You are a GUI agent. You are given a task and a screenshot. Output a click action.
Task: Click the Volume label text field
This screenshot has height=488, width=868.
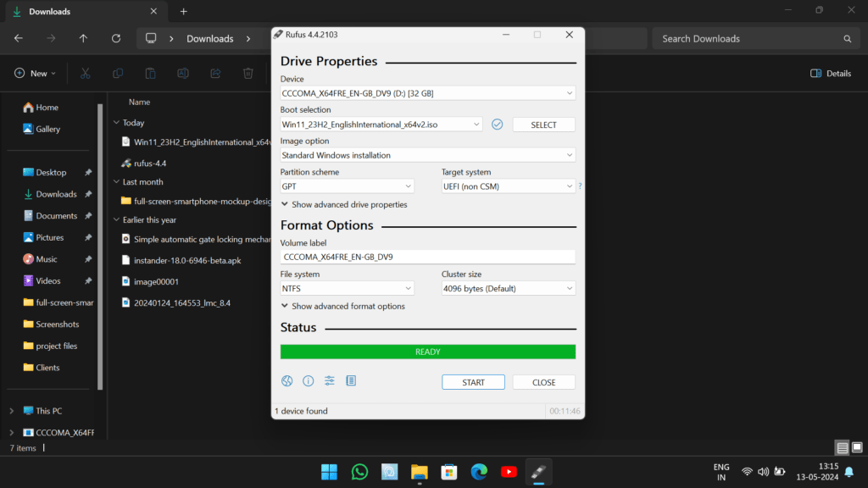coord(428,257)
